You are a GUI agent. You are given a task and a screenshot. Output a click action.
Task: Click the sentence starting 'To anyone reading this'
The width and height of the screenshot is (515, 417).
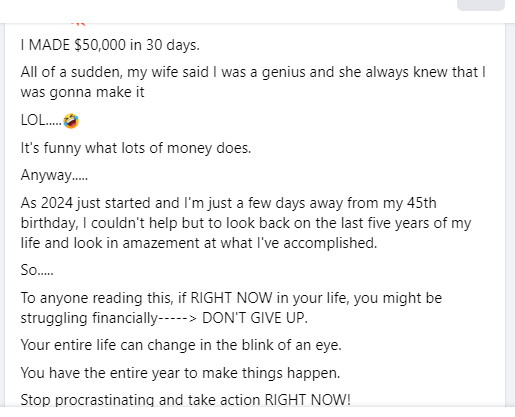(x=231, y=308)
